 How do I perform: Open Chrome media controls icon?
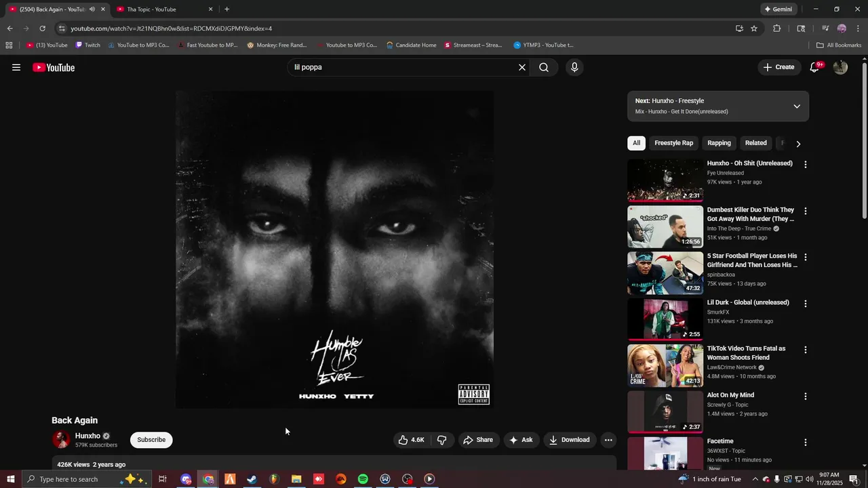pyautogui.click(x=825, y=28)
